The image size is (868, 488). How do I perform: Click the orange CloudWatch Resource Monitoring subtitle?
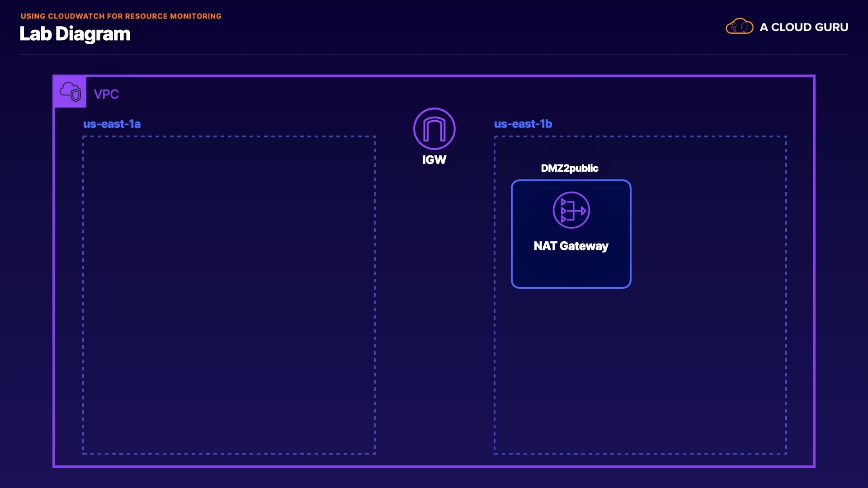[x=121, y=16]
